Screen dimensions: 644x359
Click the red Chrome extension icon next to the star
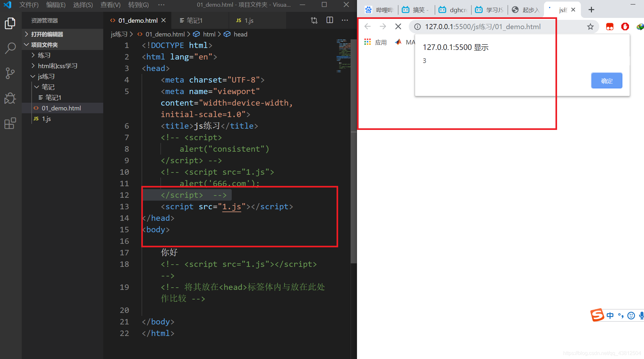pos(610,27)
